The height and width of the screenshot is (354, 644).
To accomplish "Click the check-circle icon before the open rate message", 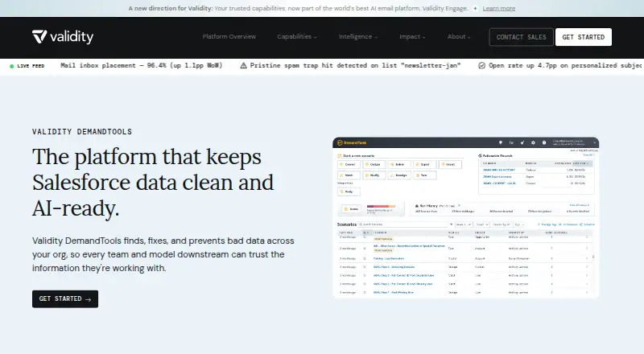I will [x=481, y=66].
